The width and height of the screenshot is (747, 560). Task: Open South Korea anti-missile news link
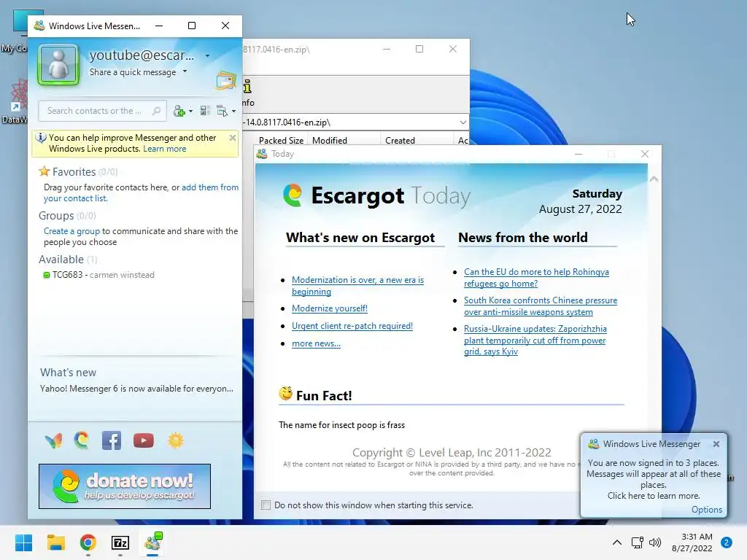pos(541,306)
